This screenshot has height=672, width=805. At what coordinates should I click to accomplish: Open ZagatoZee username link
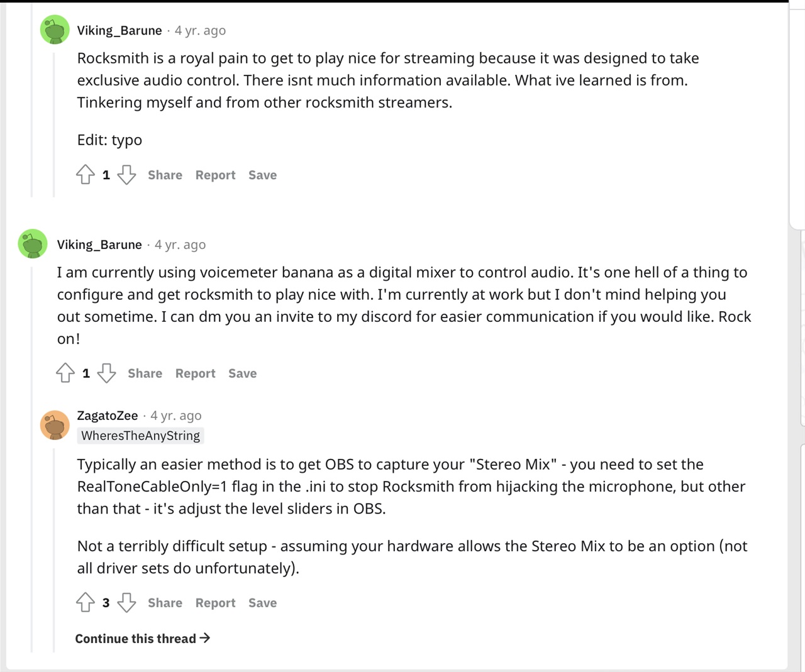click(108, 416)
